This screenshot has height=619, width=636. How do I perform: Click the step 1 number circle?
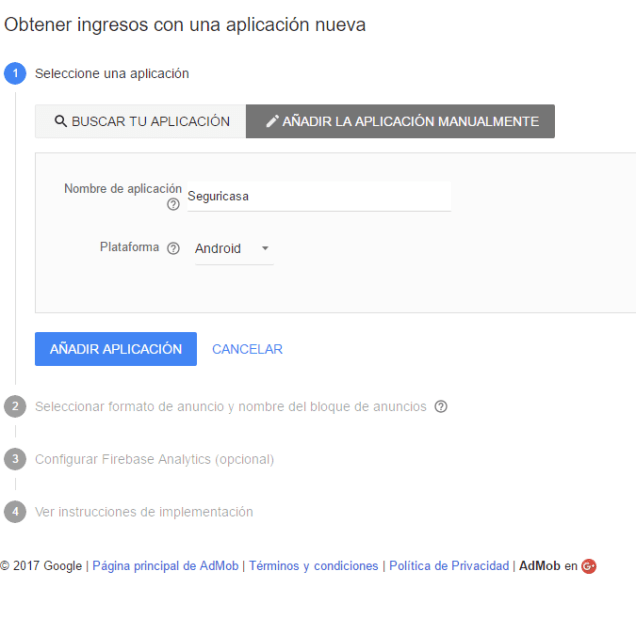(x=15, y=74)
